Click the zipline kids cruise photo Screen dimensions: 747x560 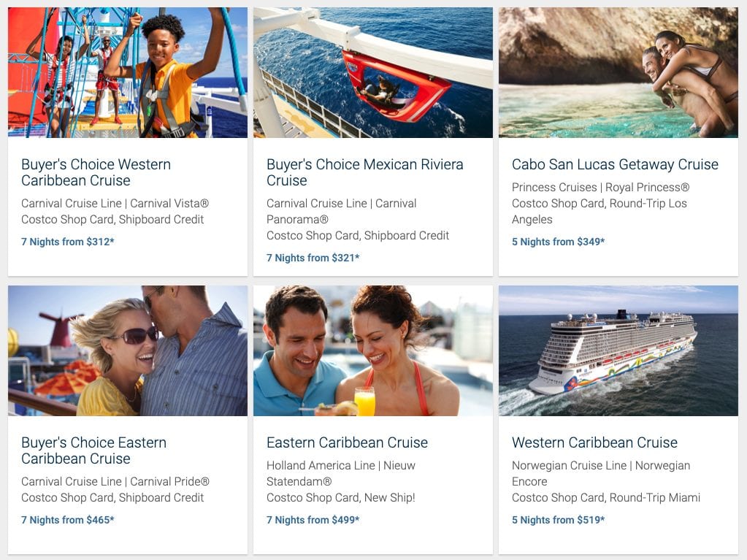click(128, 72)
